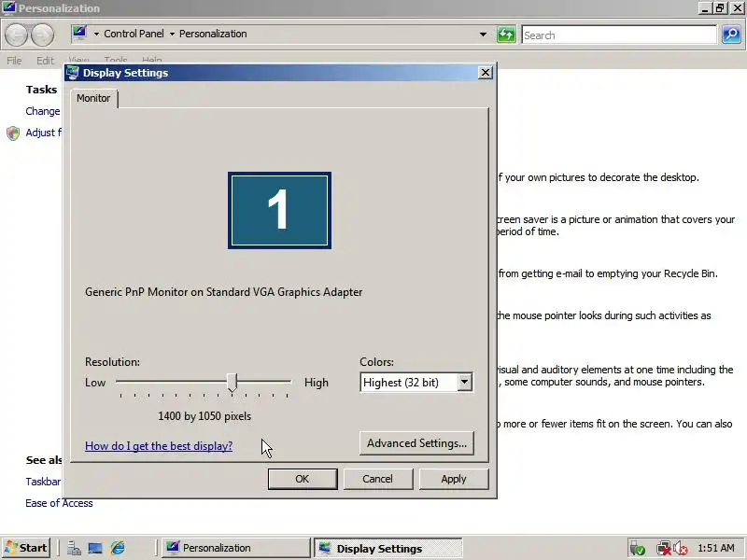Open the Colors dropdown arrow
Viewport: 747px width, 560px height.
click(464, 382)
